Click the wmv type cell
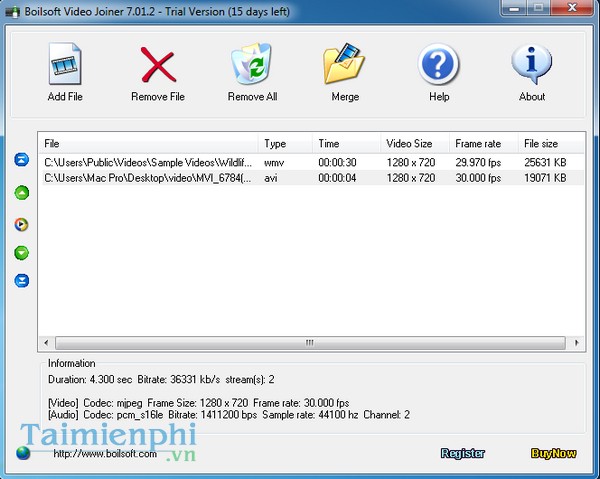The height and width of the screenshot is (479, 600). click(x=274, y=163)
